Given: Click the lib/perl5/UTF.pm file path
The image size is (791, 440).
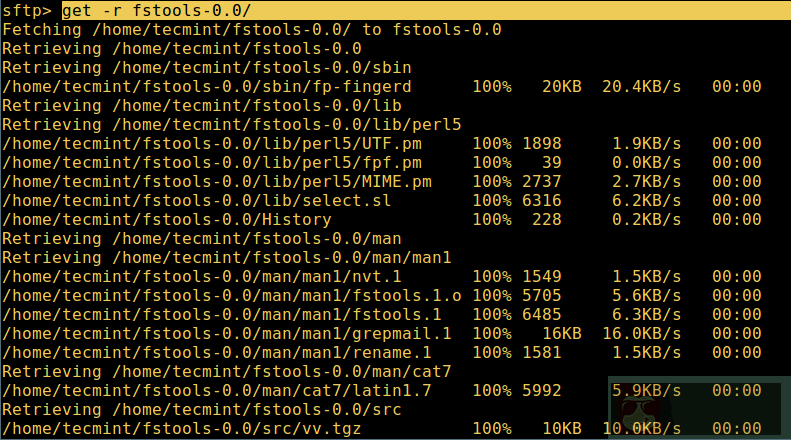Looking at the screenshot, I should (212, 144).
